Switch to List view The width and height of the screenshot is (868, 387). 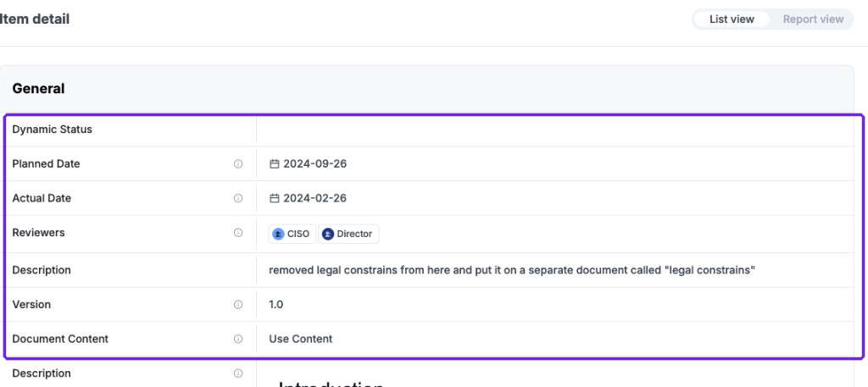click(x=732, y=19)
